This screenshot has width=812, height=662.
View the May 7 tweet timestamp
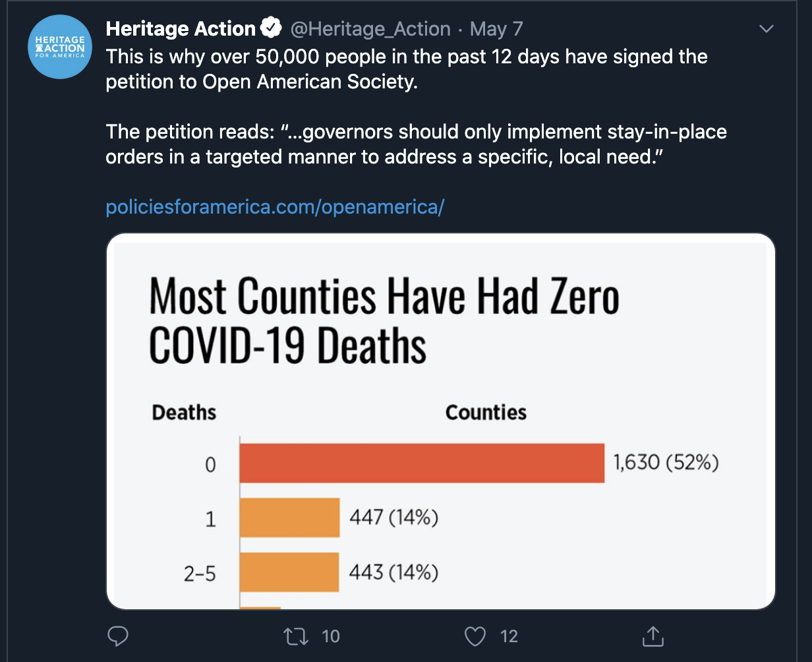(496, 29)
